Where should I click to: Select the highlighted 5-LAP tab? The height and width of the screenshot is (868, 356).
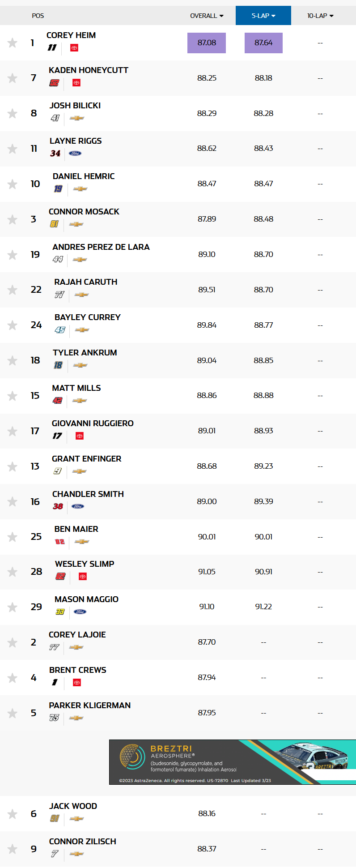click(x=263, y=15)
